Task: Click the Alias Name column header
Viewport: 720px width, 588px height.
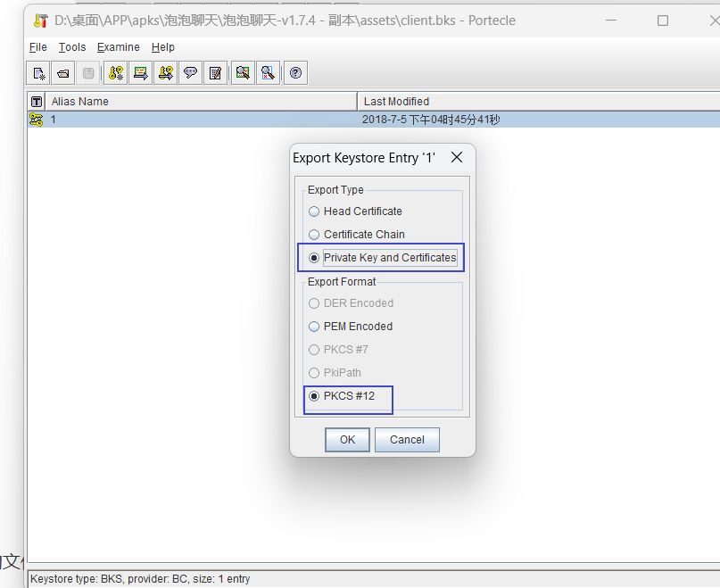Action: pos(201,102)
